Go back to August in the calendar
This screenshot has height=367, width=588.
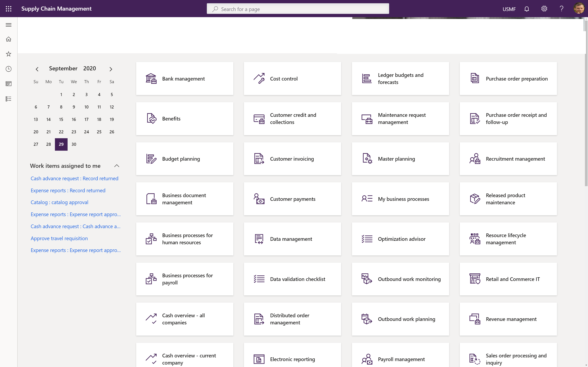[x=37, y=69]
